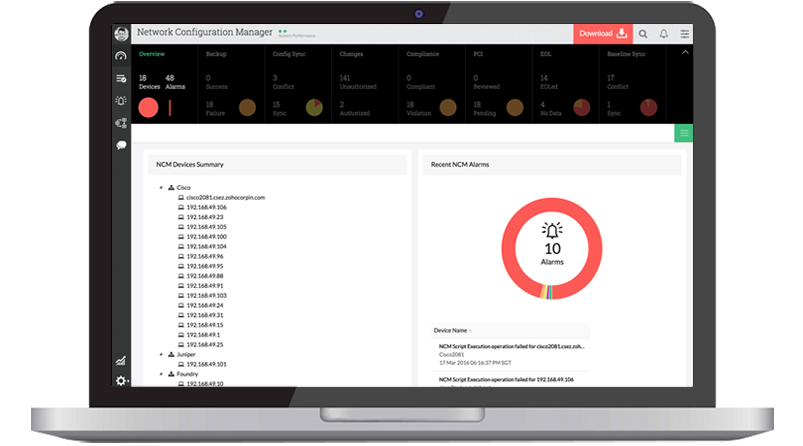Image resolution: width=803 pixels, height=446 pixels.
Task: Select device 192.168.49.103
Action: (x=206, y=295)
